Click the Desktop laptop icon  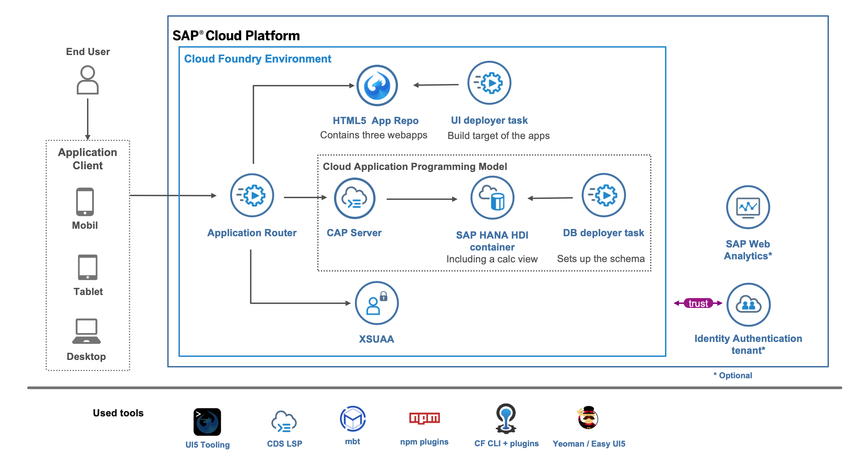pyautogui.click(x=86, y=331)
